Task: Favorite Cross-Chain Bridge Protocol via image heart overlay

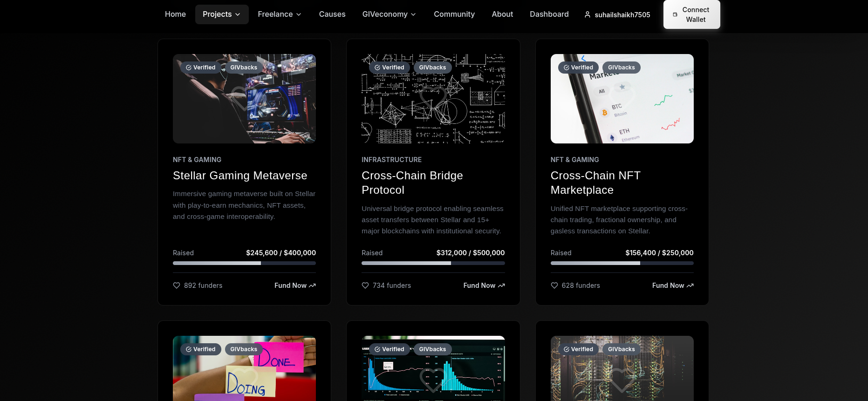Action: pyautogui.click(x=433, y=99)
